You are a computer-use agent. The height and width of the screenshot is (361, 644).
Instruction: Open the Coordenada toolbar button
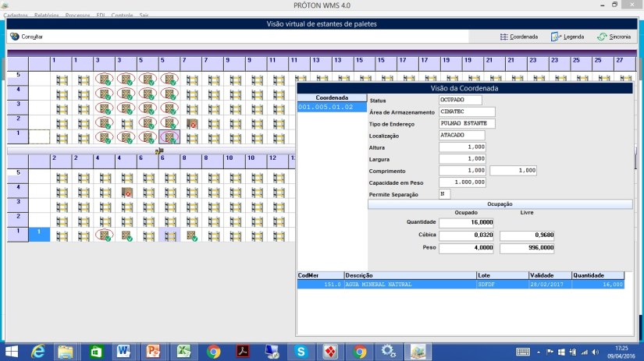coord(518,37)
